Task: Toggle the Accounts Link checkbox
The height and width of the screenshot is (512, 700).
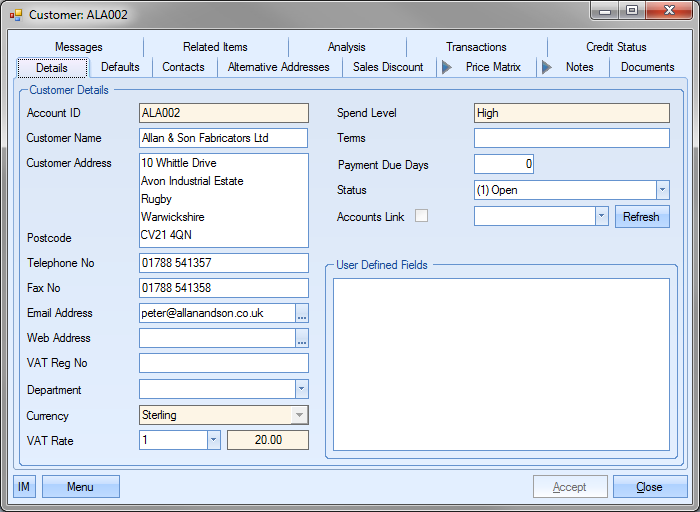Action: click(422, 216)
